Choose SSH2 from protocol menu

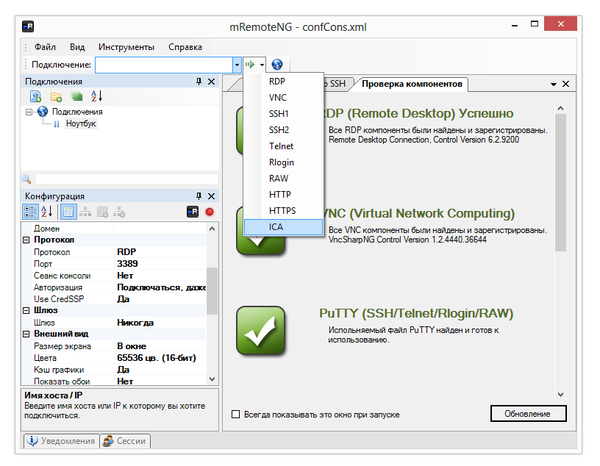pos(284,130)
